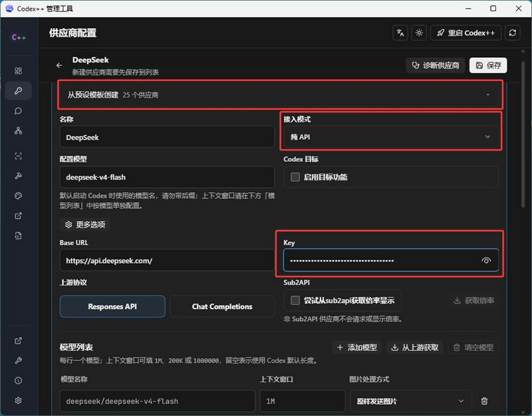Open the info circle icon in sidebar

(19, 381)
